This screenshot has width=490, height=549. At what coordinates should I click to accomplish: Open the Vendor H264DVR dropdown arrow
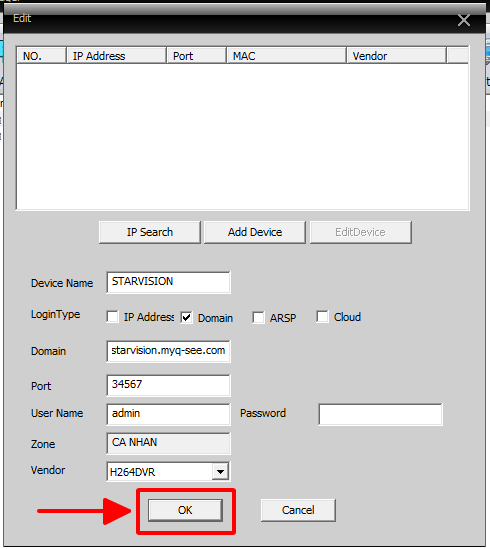[x=220, y=472]
